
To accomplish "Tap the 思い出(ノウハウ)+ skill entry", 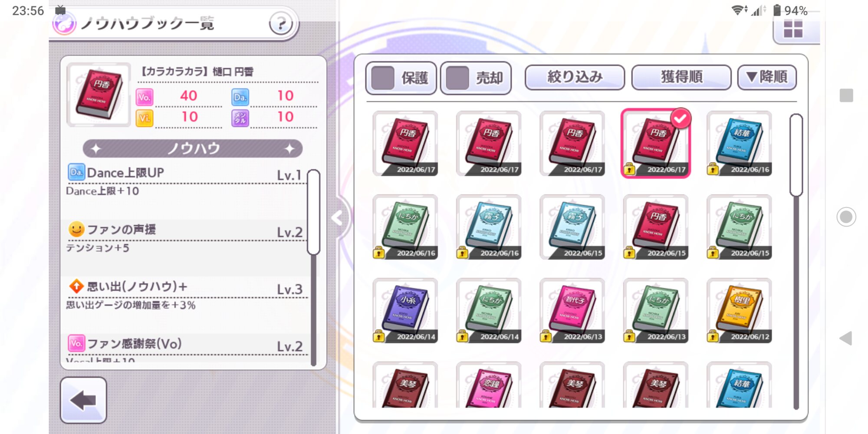I will pos(185,296).
